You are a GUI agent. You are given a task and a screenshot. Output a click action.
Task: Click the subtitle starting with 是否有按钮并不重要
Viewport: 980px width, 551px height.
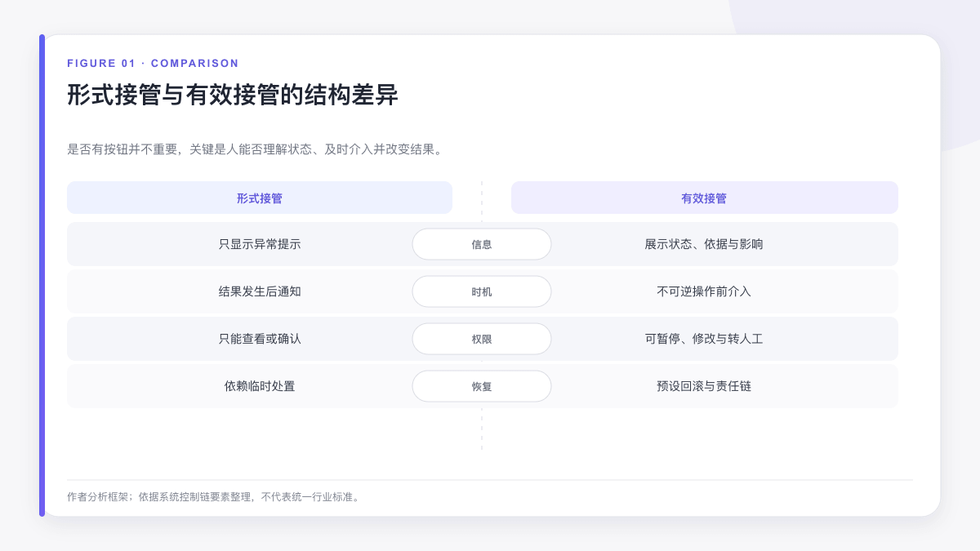[256, 149]
